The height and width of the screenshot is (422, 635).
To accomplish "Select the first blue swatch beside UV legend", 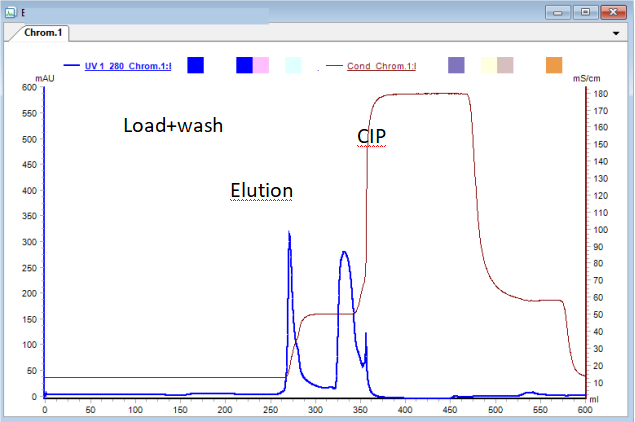I will click(x=195, y=66).
